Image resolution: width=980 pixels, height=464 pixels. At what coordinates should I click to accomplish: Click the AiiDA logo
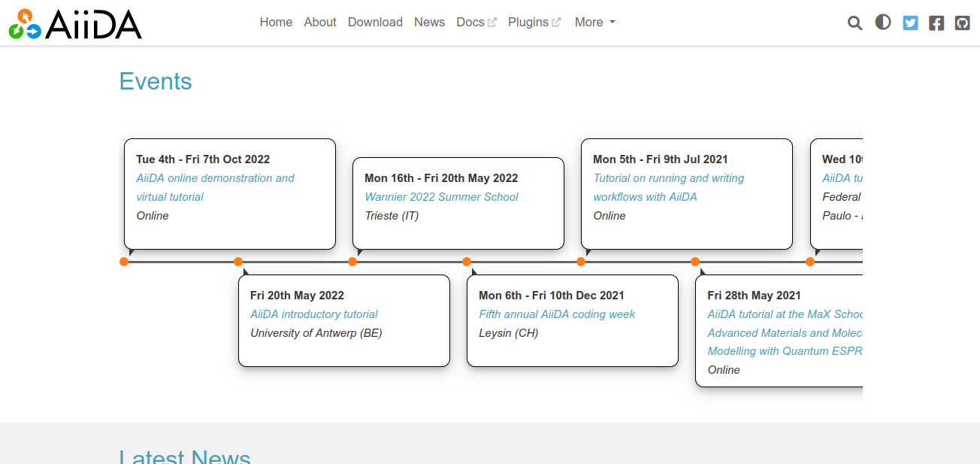pyautogui.click(x=75, y=23)
